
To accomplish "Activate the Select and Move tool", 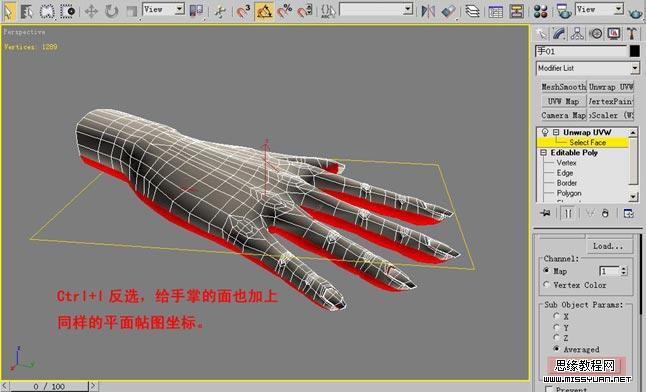I will click(91, 11).
